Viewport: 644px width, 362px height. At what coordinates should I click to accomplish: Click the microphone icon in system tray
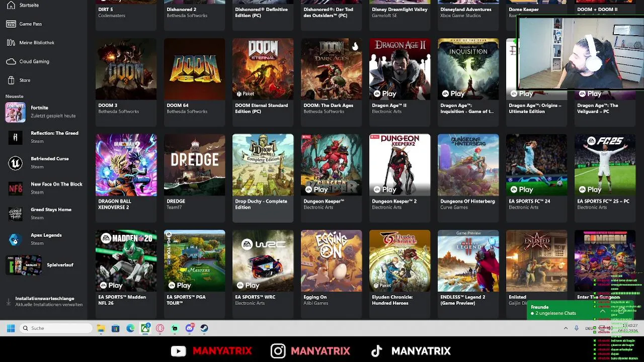tap(577, 328)
